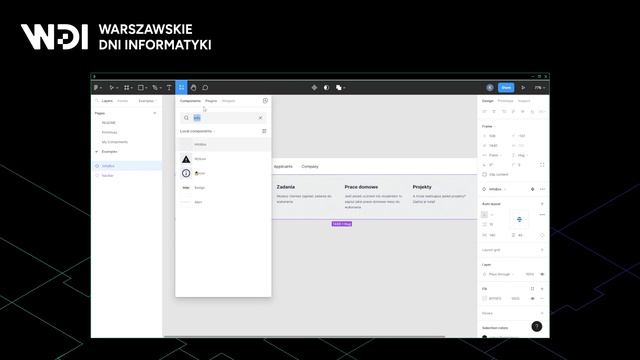Toggle layer visibility eye icon
The width and height of the screenshot is (640, 360).
click(x=542, y=274)
